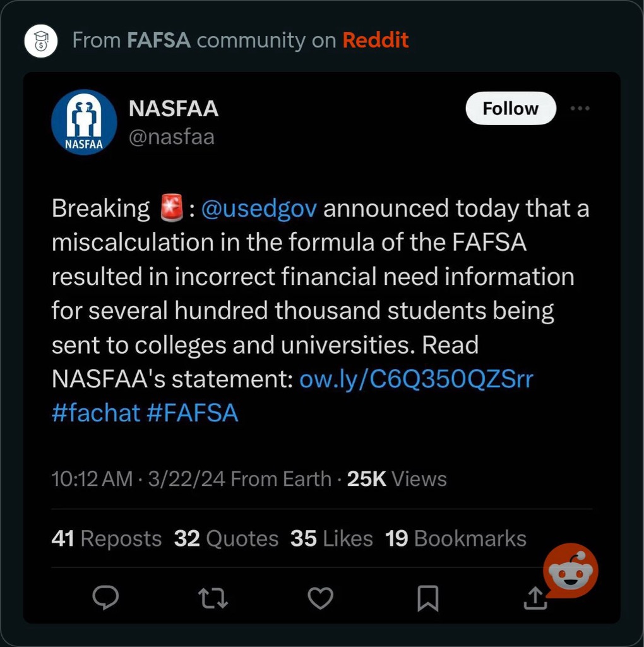644x647 pixels.
Task: Bookmark this tweet
Action: pos(427,597)
